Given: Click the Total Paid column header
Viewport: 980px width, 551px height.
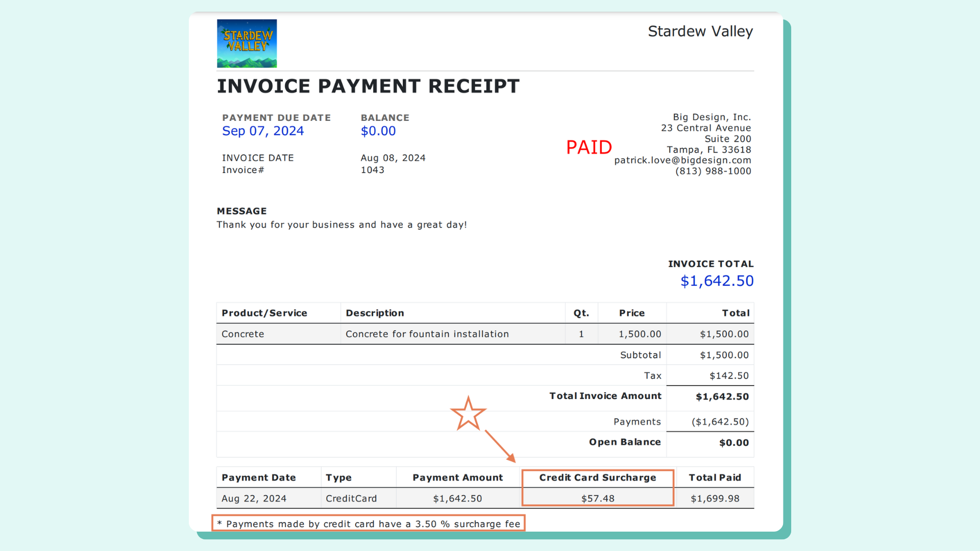Looking at the screenshot, I should coord(715,478).
